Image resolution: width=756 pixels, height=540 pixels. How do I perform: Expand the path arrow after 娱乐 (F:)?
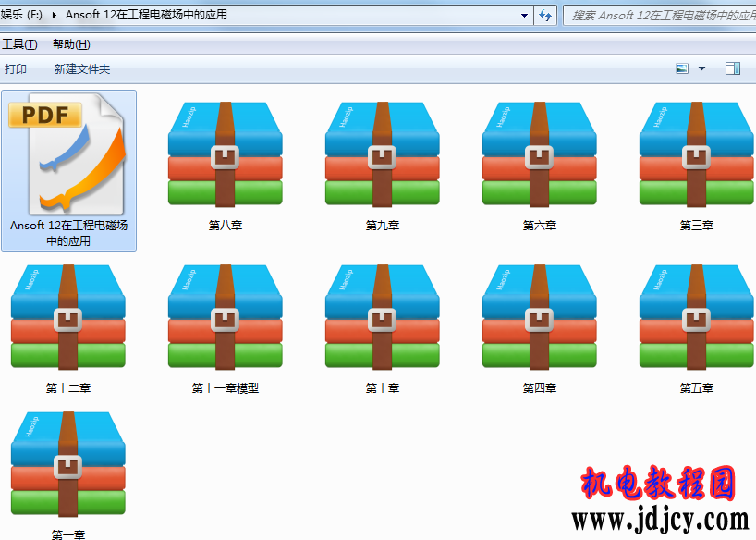tap(55, 15)
